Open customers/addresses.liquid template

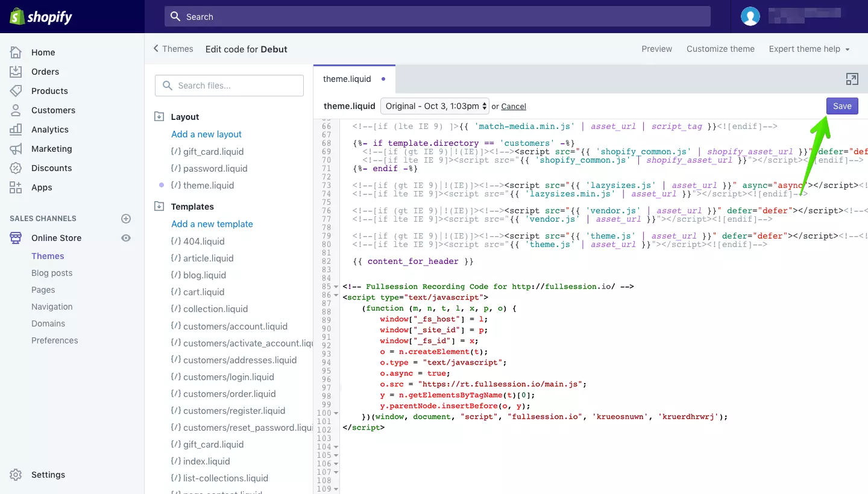coord(240,360)
